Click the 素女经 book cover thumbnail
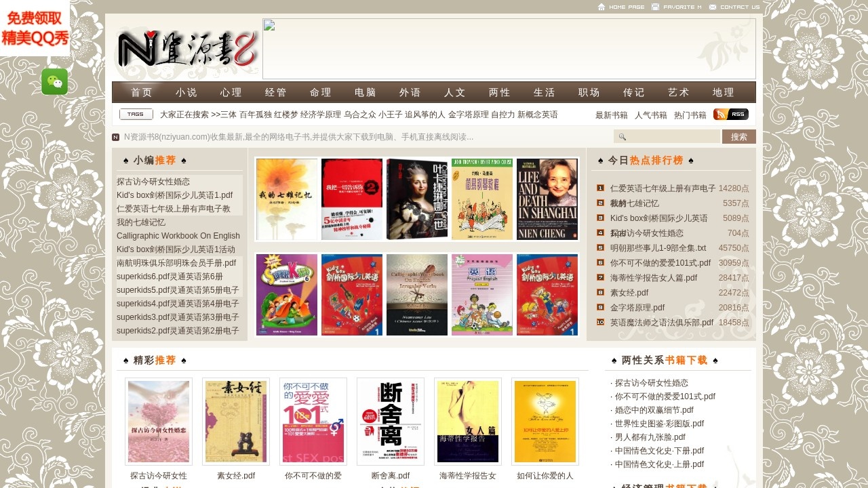Viewport: 868px width, 488px height. tap(236, 420)
